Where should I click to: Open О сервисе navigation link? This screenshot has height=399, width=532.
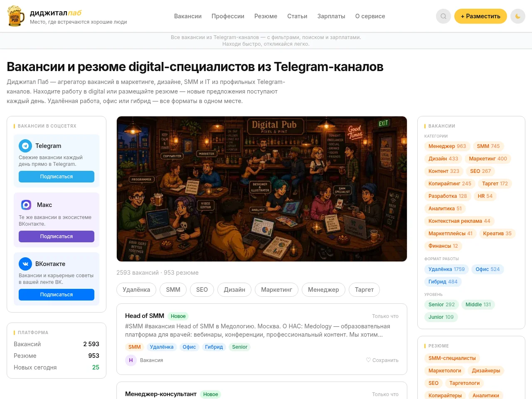[370, 16]
